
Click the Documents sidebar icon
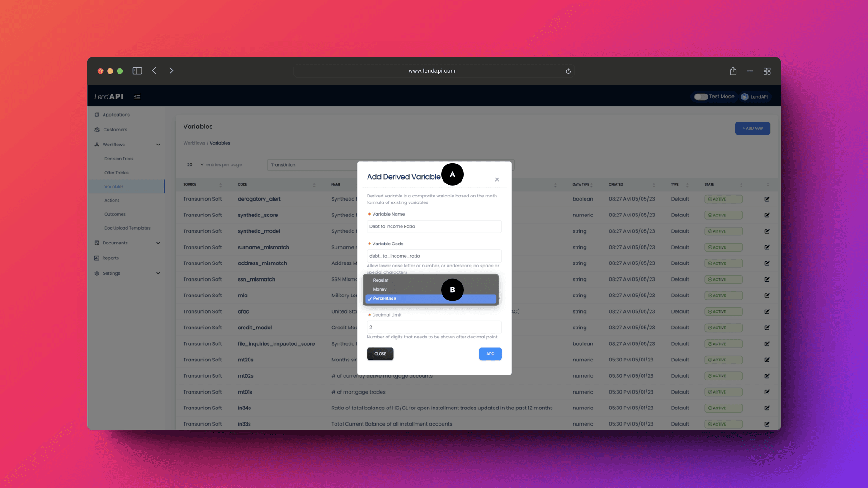pos(97,243)
